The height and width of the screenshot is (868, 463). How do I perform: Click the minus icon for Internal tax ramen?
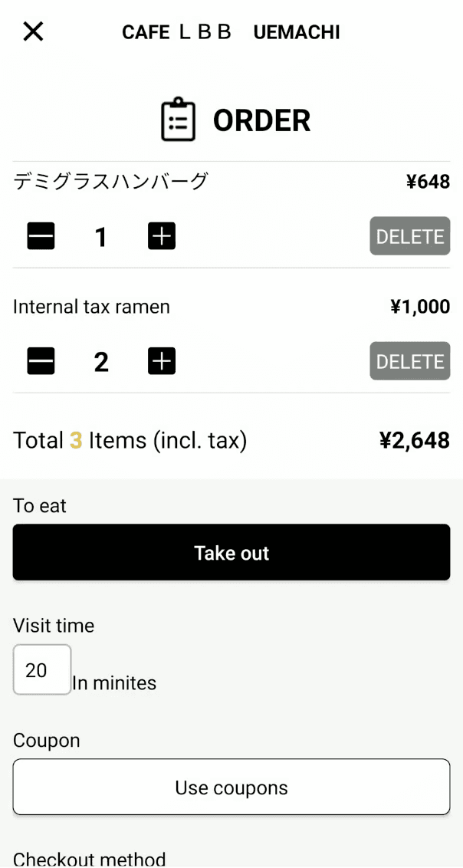point(41,360)
